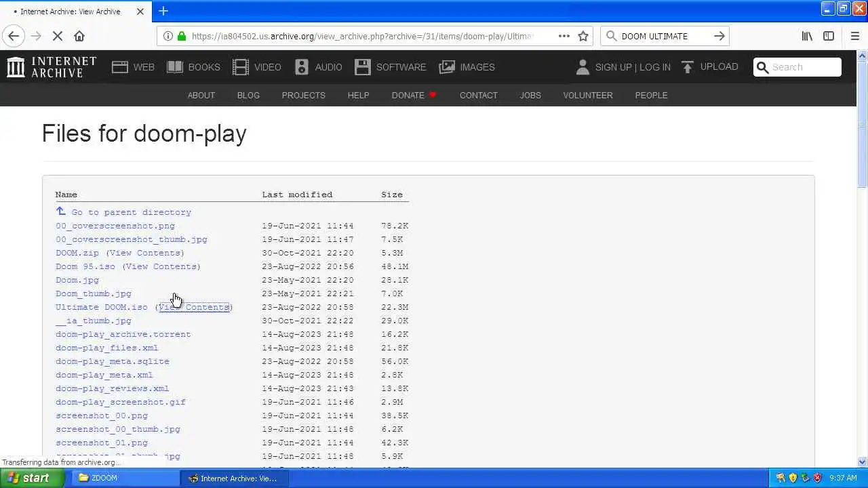Open doom-play_files.xml
The height and width of the screenshot is (488, 868).
point(107,348)
